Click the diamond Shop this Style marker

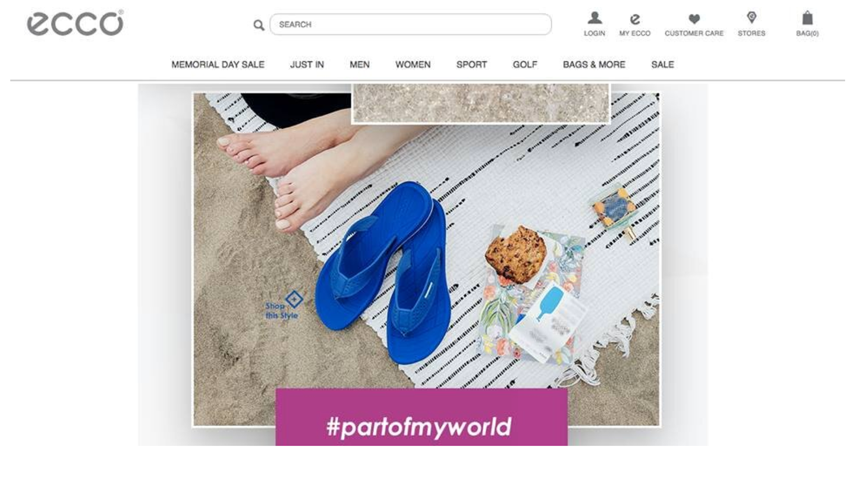click(294, 299)
